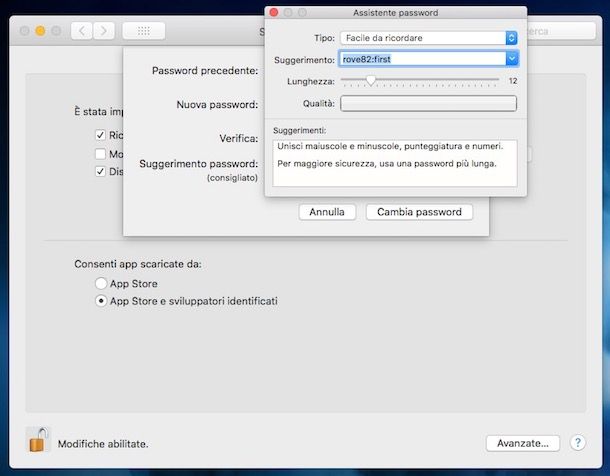This screenshot has height=476, width=610.
Task: Click the Lunghezza slider thumb
Action: [x=370, y=80]
